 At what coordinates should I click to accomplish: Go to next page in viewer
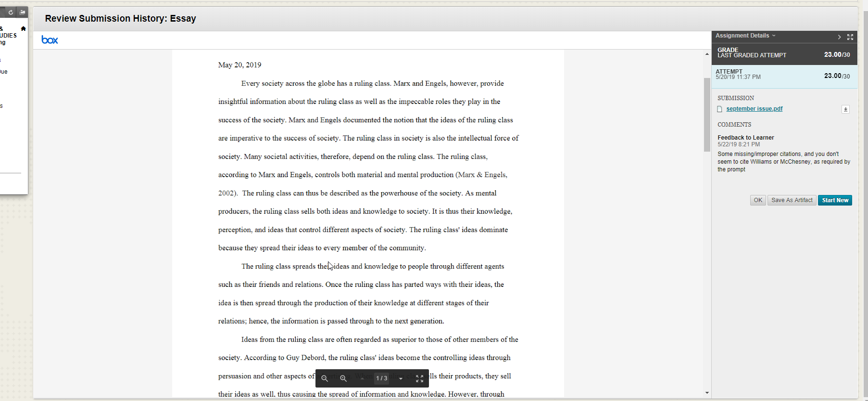pyautogui.click(x=401, y=378)
